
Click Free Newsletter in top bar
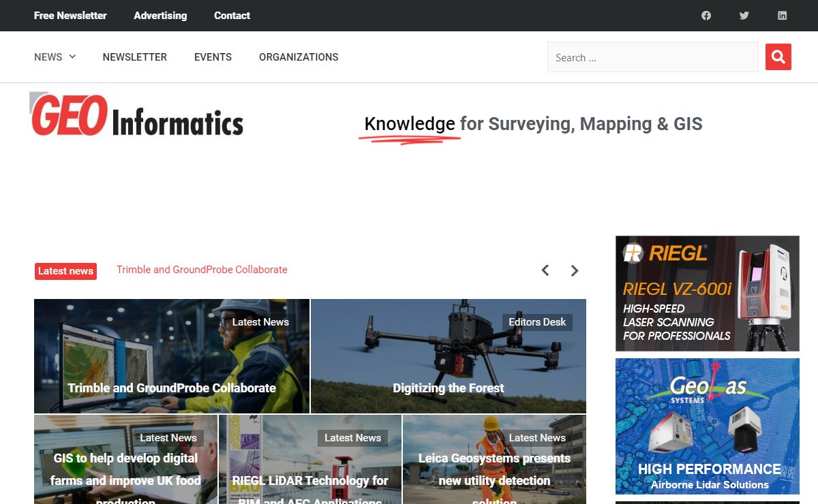pos(70,15)
